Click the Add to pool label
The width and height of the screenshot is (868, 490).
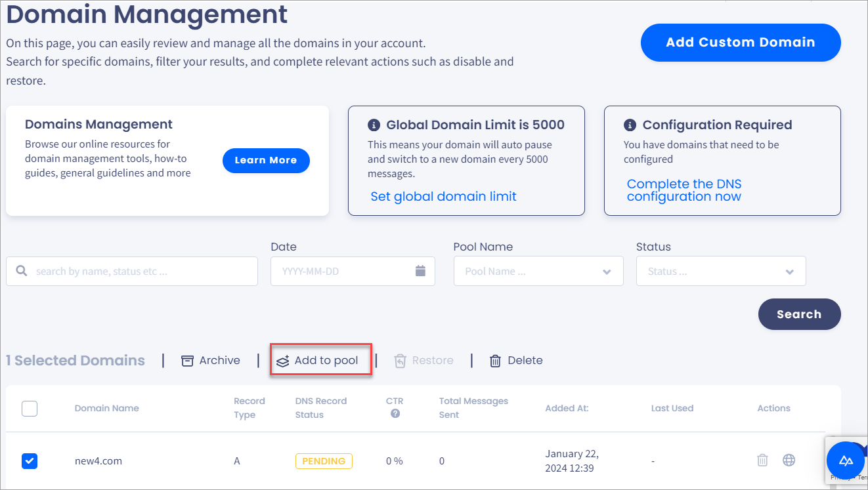pyautogui.click(x=326, y=360)
